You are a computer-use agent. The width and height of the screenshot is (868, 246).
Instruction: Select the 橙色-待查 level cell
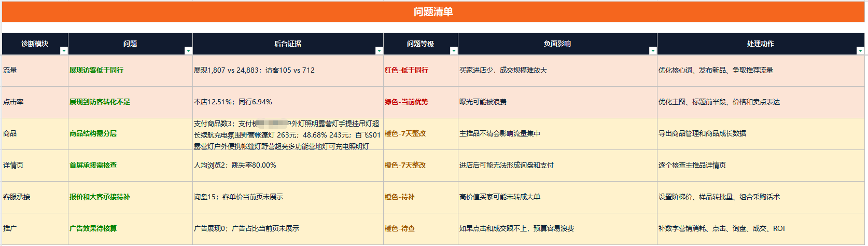[x=421, y=229]
